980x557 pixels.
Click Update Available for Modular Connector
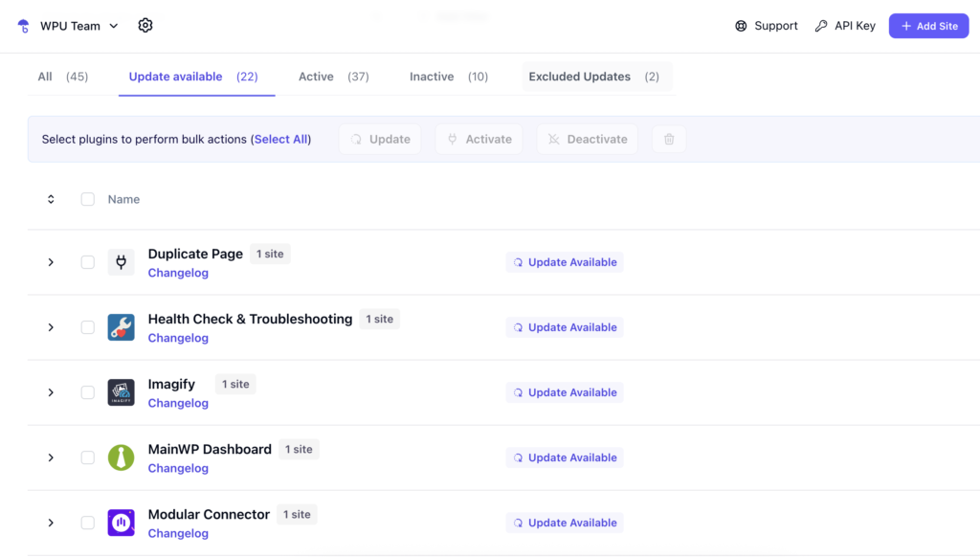(x=565, y=523)
